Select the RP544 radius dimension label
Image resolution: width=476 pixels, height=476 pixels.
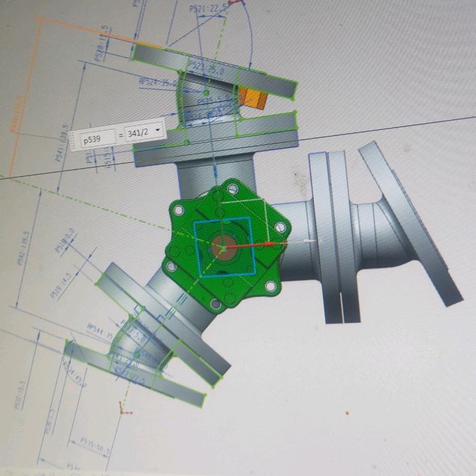(x=100, y=331)
